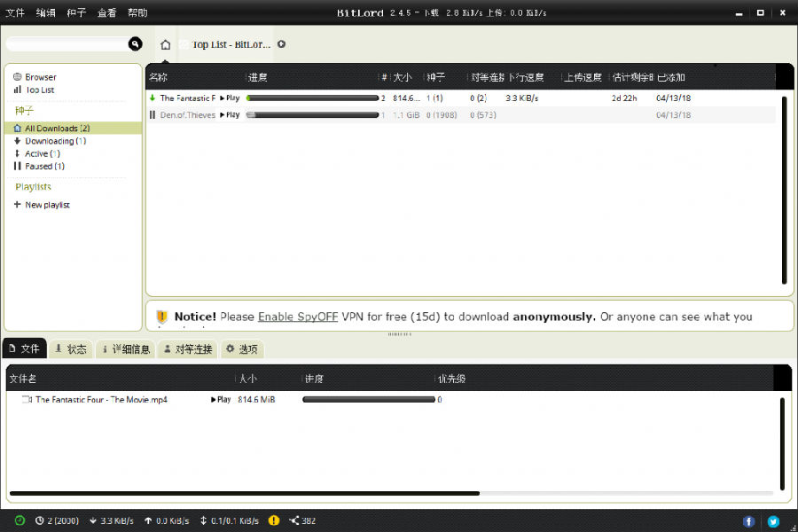Click the shield icon in the notice bar
798x532 pixels.
click(x=162, y=317)
